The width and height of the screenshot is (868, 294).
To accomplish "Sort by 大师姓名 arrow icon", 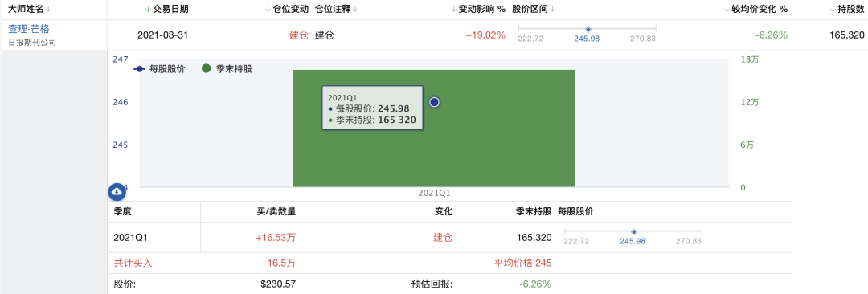I will pos(49,10).
